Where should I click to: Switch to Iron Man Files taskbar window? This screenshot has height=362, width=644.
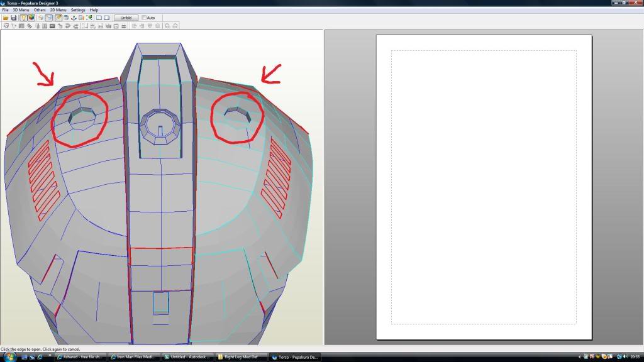coord(133,357)
